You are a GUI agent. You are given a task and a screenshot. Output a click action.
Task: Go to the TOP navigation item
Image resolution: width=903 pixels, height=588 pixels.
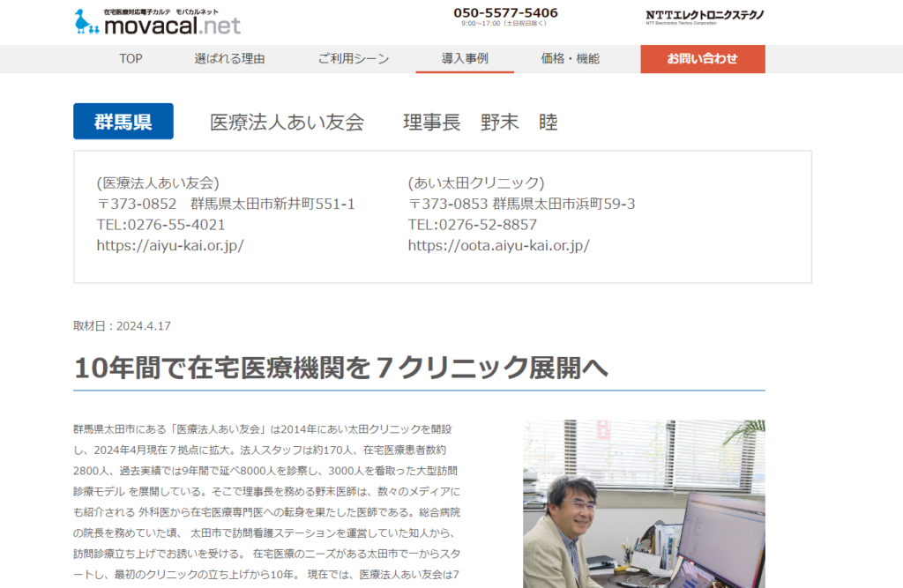pos(131,59)
